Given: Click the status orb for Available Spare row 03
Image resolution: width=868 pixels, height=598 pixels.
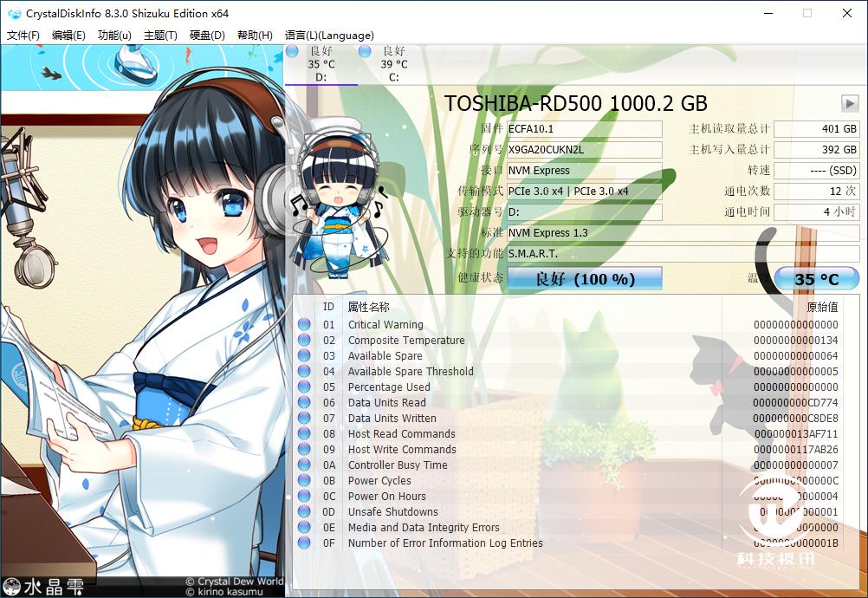Looking at the screenshot, I should [x=304, y=355].
